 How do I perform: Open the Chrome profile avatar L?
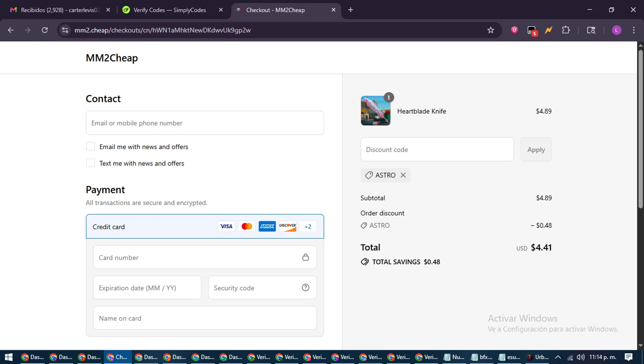coord(617,30)
